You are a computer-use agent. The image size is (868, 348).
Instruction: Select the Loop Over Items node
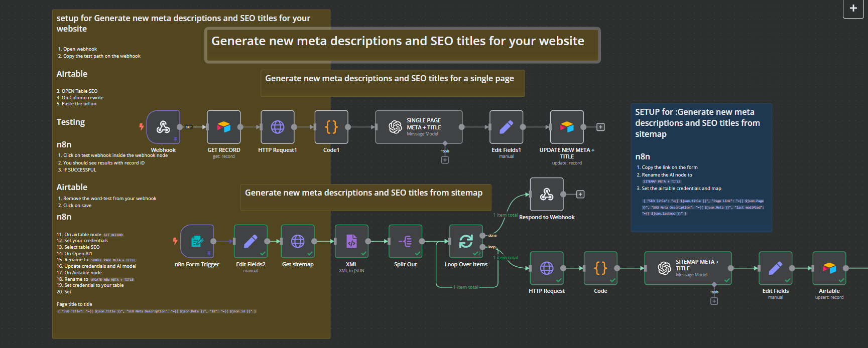[x=466, y=241]
